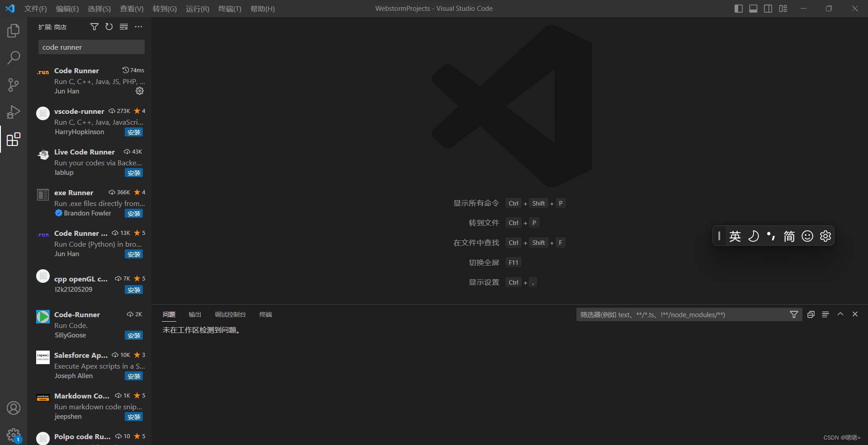Screen dimensions: 868x445
Task: Open the 编辑(E) menu
Action: 67,9
